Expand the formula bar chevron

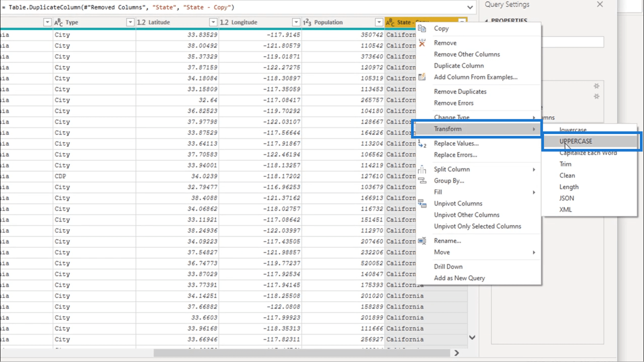tap(470, 7)
